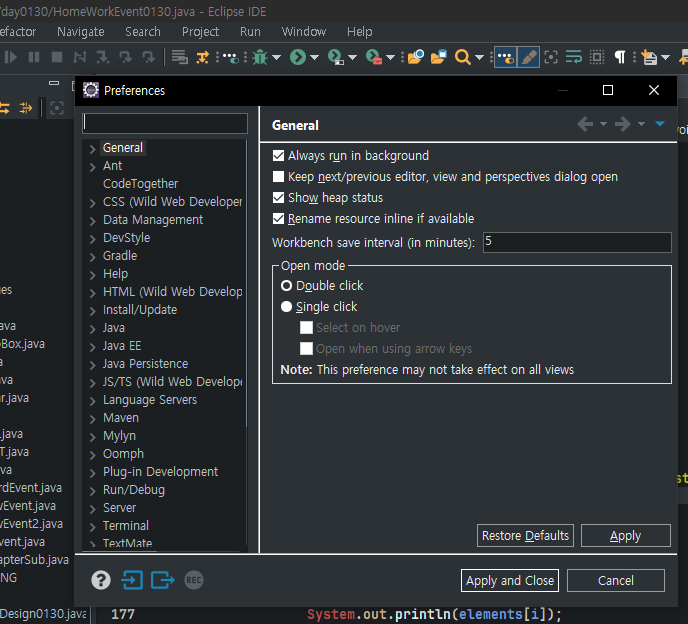Click the Restore Defaults button
The height and width of the screenshot is (624, 688).
[x=525, y=535]
